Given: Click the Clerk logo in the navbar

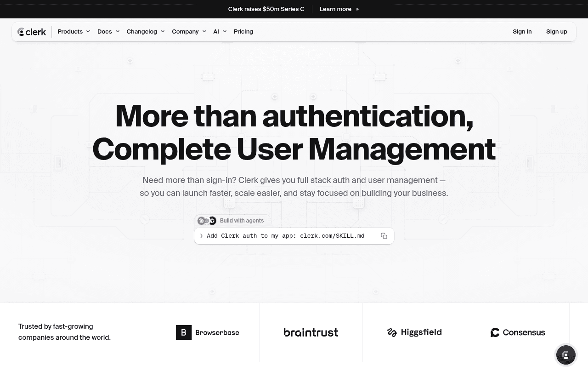Looking at the screenshot, I should 32,32.
